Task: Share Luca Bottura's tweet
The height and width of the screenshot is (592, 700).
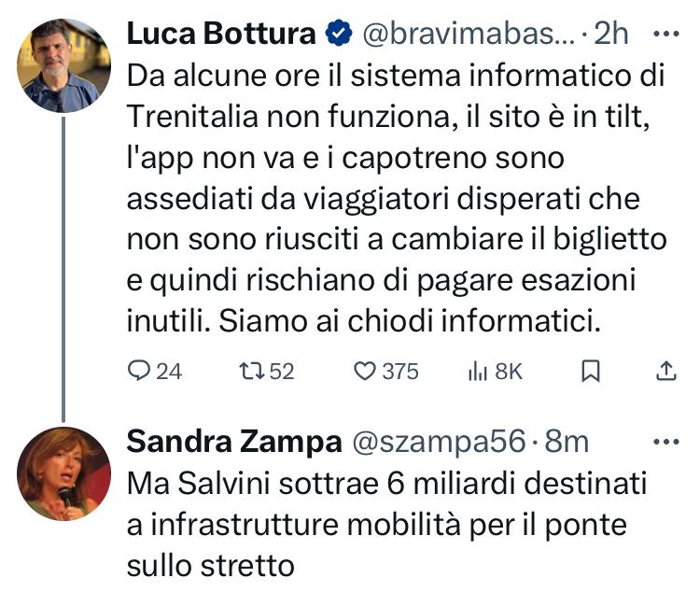Action: pos(666,372)
